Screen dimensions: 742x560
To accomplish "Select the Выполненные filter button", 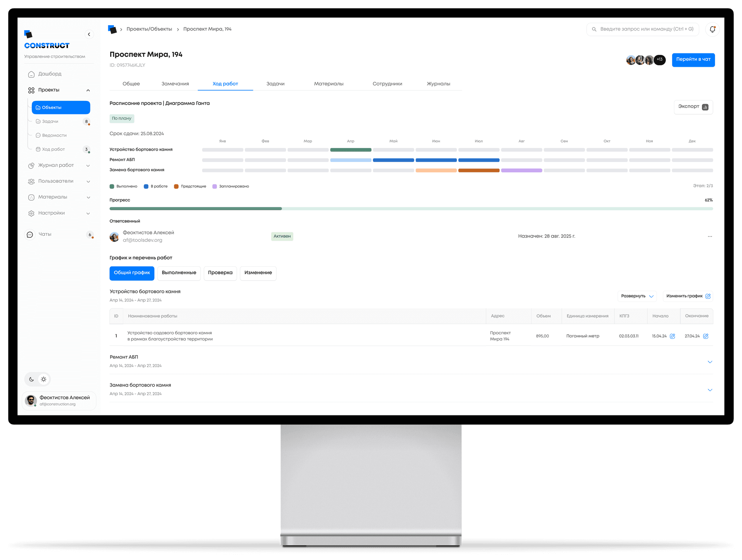I will coord(179,273).
